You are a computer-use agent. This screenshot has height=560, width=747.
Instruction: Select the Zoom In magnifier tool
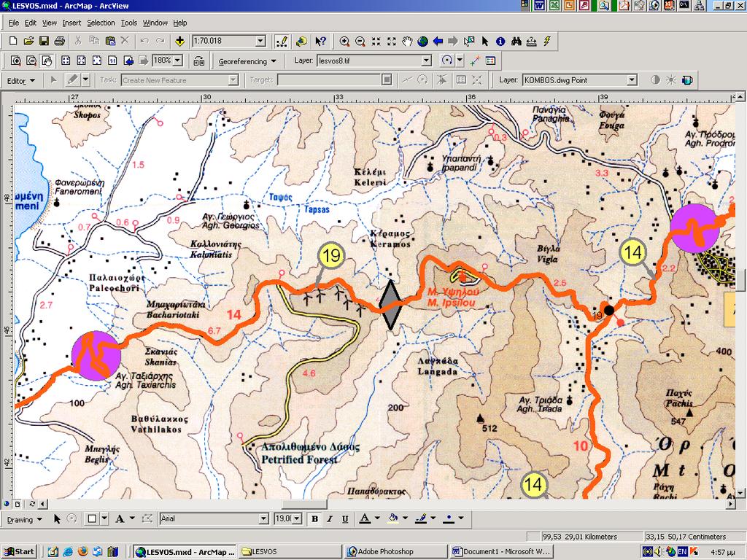pyautogui.click(x=344, y=42)
